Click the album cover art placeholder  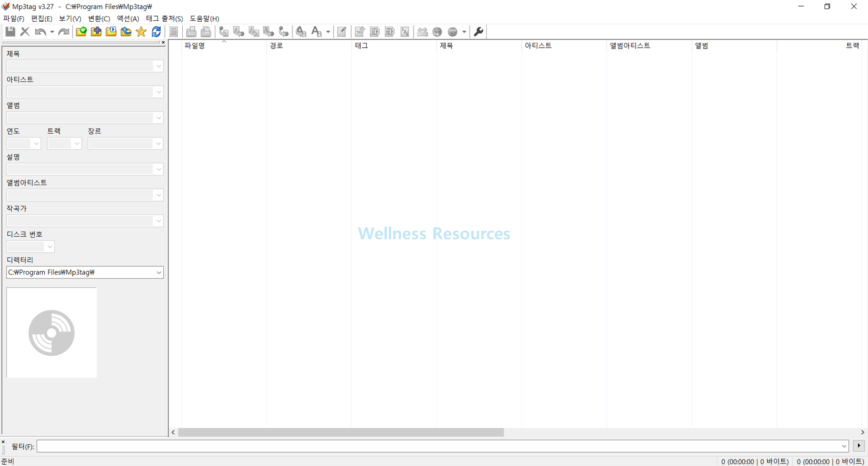[x=52, y=333]
